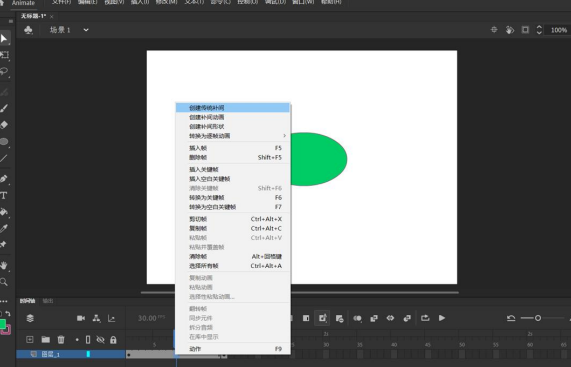Adjust the timeline zoom slider handle
571x367 pixels.
coord(538,318)
